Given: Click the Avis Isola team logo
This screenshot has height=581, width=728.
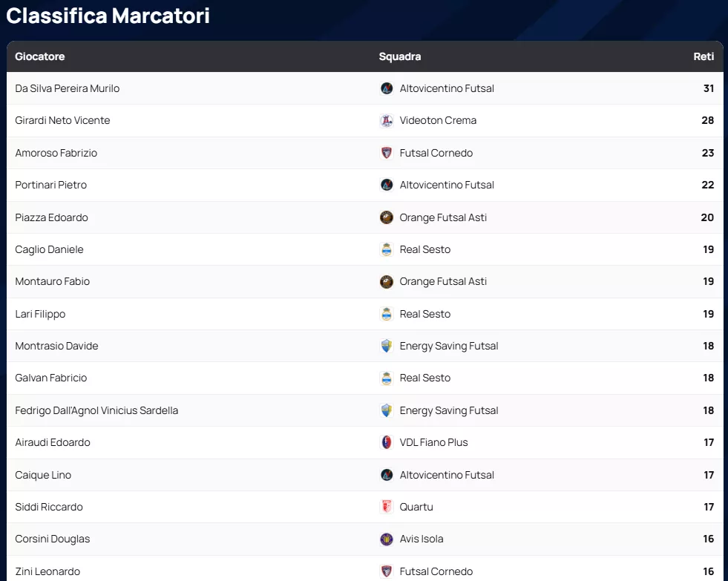Looking at the screenshot, I should (x=387, y=539).
